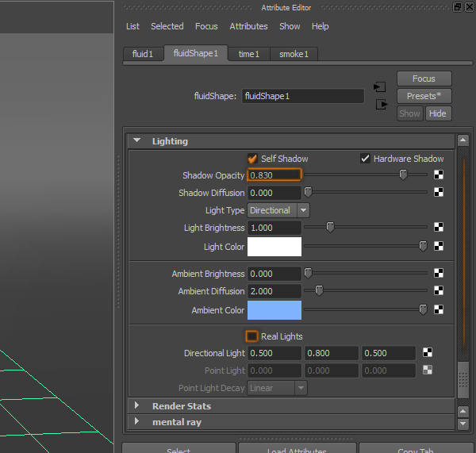Click map button next to Shadow Opacity
Viewport: 476px width, 453px height.
tap(439, 175)
